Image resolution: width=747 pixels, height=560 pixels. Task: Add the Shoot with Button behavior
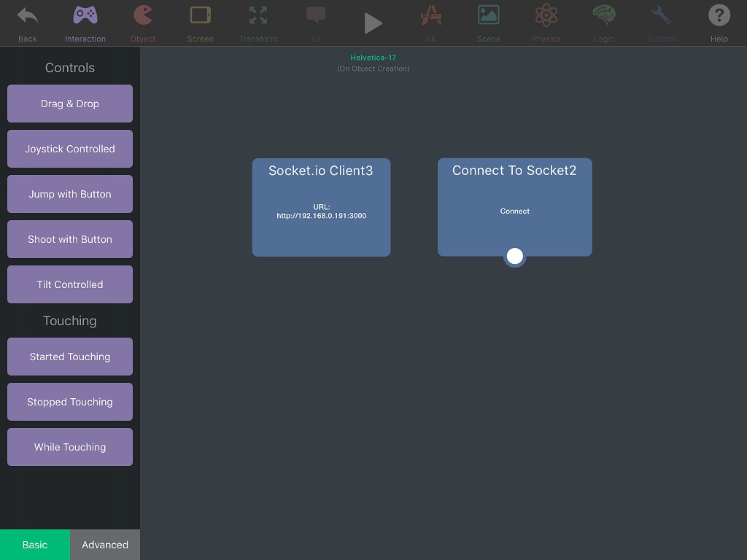click(x=70, y=239)
